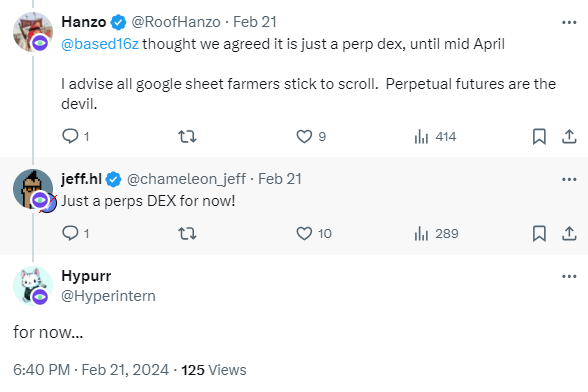Bookmark Hanzo's tweet

tap(539, 136)
